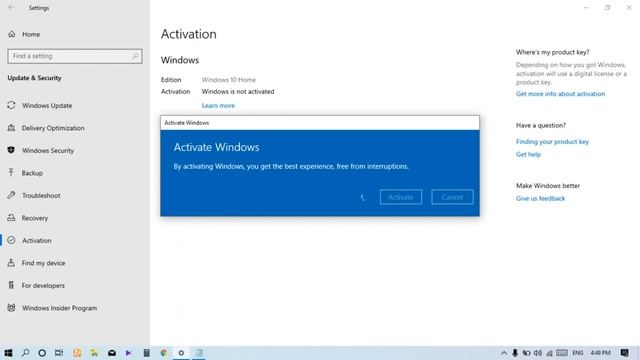Click the purple play-arrow taskbar icon

[x=129, y=353]
